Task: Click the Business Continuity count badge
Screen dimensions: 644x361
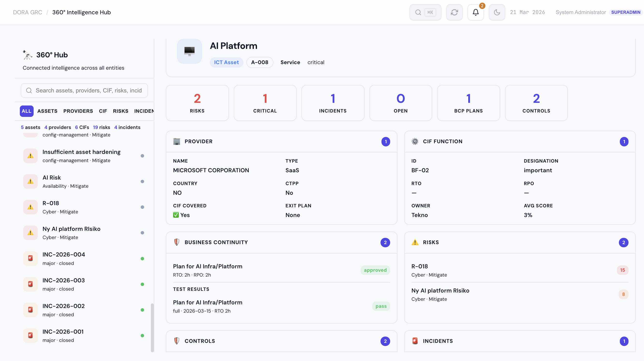Action: (x=385, y=242)
